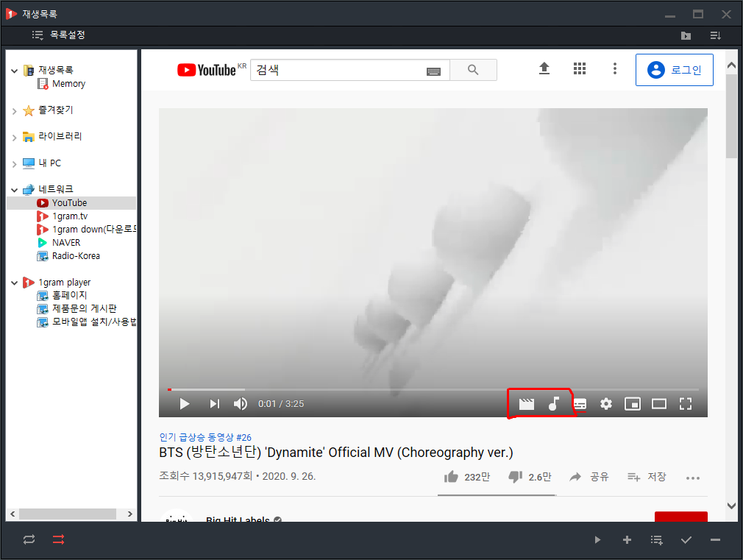Viewport: 743px width, 560px height.
Task: Click the open folder icon in top toolbar
Action: 686,35
